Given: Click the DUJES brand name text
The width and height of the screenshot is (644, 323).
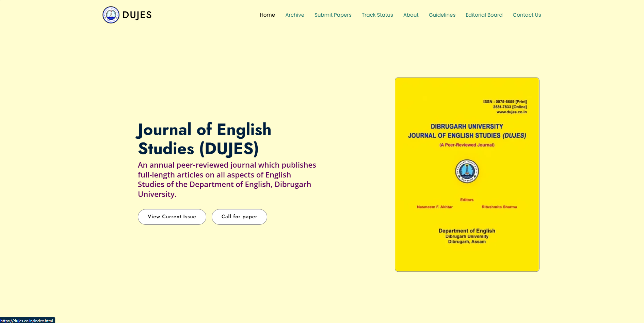Looking at the screenshot, I should [x=137, y=15].
